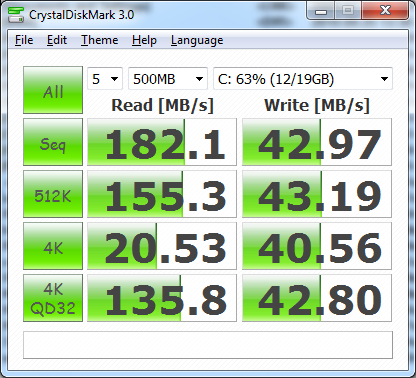416x378 pixels.
Task: Select the Seq read value 182.1
Action: tap(162, 142)
